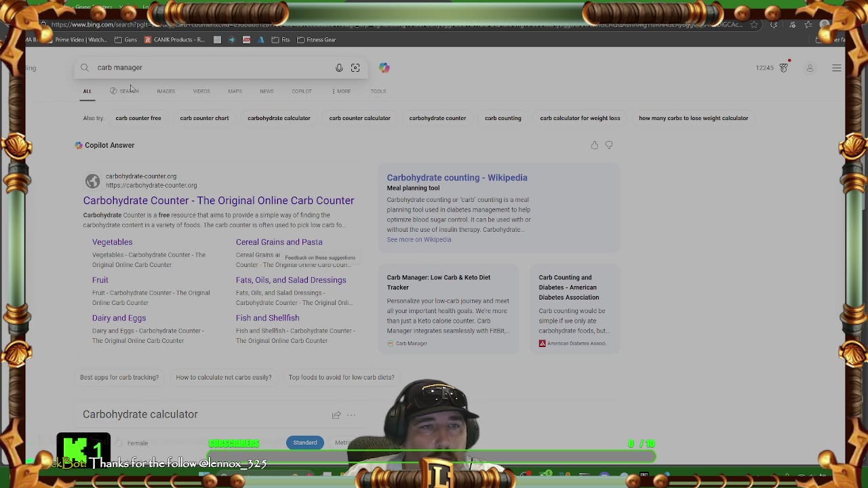This screenshot has height=488, width=868.
Task: Ask 'How to calculate net carbs easily?'
Action: [x=224, y=378]
